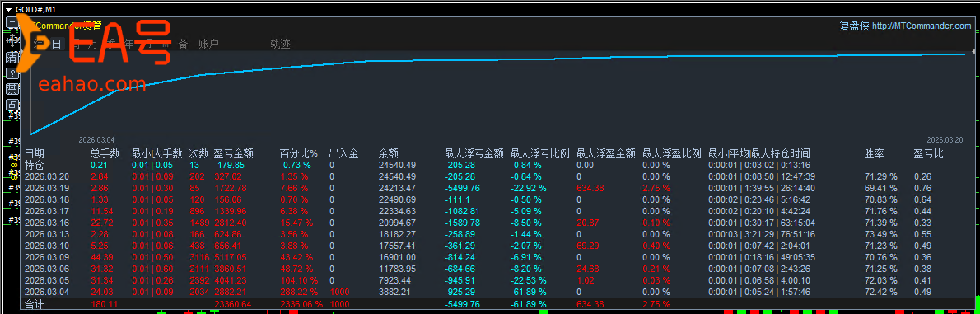Click the balance value 3882.21
Image resolution: width=980 pixels, height=314 pixels.
point(394,292)
